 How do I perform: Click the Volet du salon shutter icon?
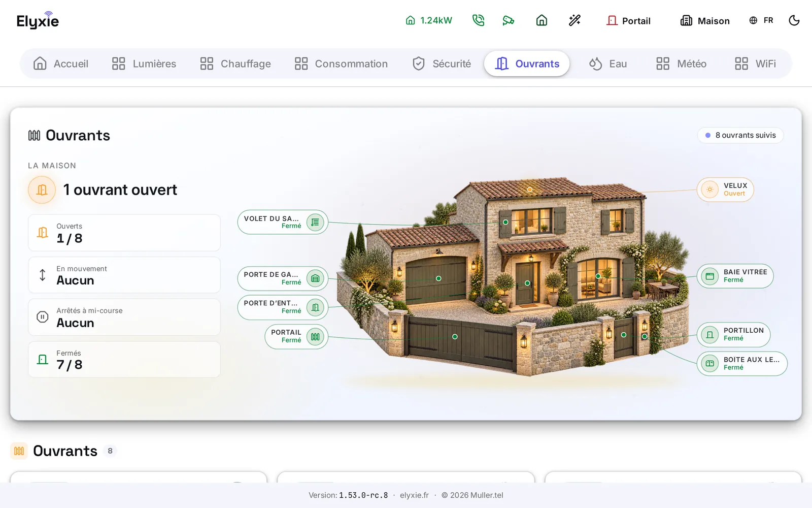tap(315, 222)
